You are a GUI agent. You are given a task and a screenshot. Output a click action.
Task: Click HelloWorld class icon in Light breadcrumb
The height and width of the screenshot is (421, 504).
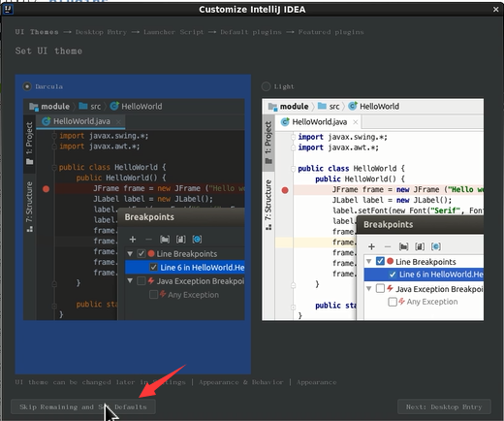353,106
